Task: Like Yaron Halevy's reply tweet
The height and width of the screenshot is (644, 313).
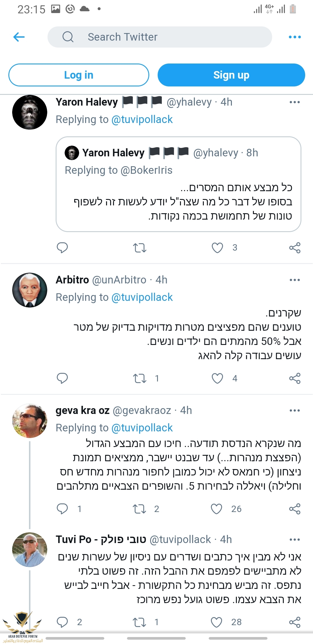Action: pyautogui.click(x=217, y=248)
